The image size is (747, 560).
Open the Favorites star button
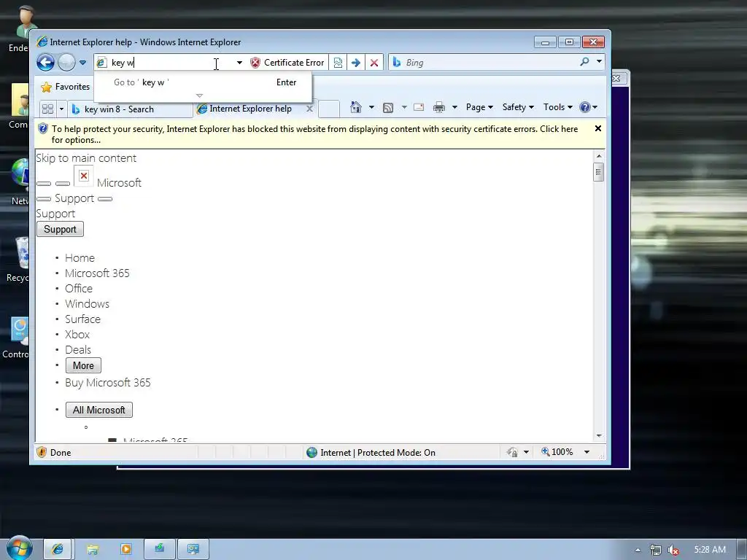click(x=65, y=87)
